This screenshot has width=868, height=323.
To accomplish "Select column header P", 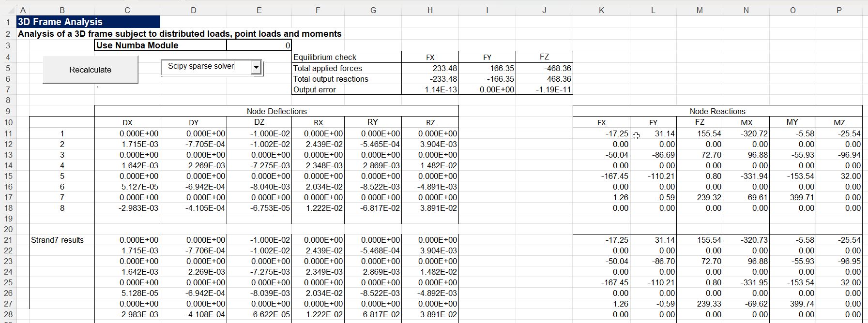I will coord(838,10).
